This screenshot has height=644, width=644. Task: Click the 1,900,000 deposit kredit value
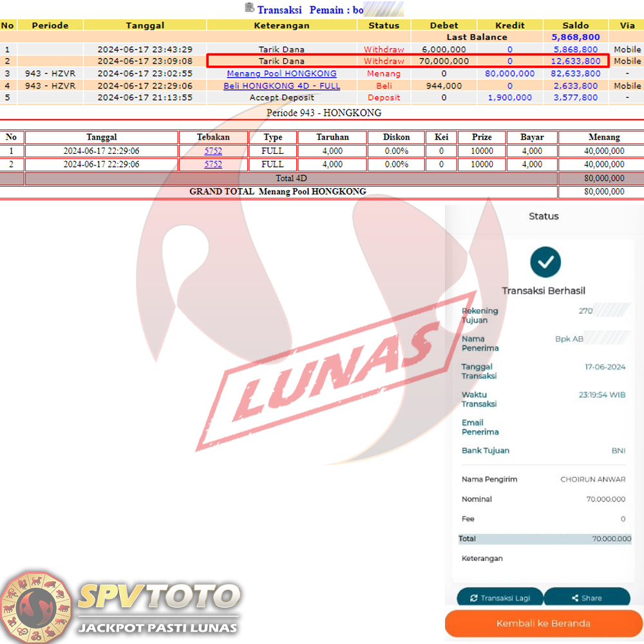(509, 98)
